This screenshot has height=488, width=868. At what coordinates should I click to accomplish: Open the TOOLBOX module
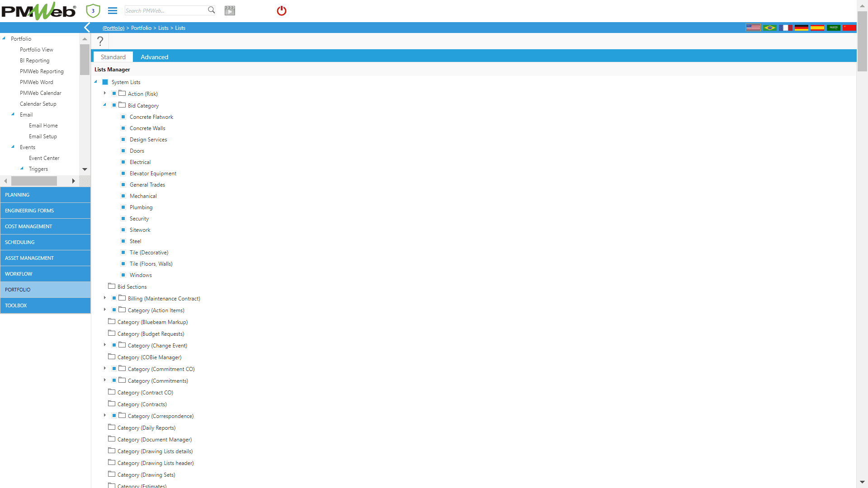[x=45, y=305]
